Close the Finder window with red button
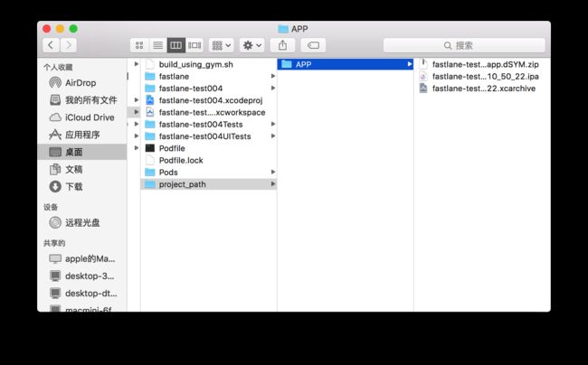Screen dimensions: 588x365 point(46,29)
